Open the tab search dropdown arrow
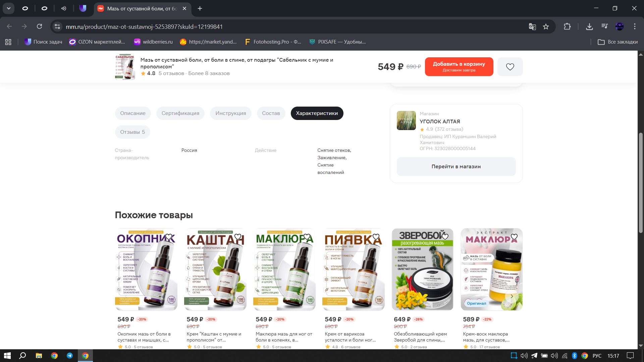The width and height of the screenshot is (644, 362). point(8,8)
